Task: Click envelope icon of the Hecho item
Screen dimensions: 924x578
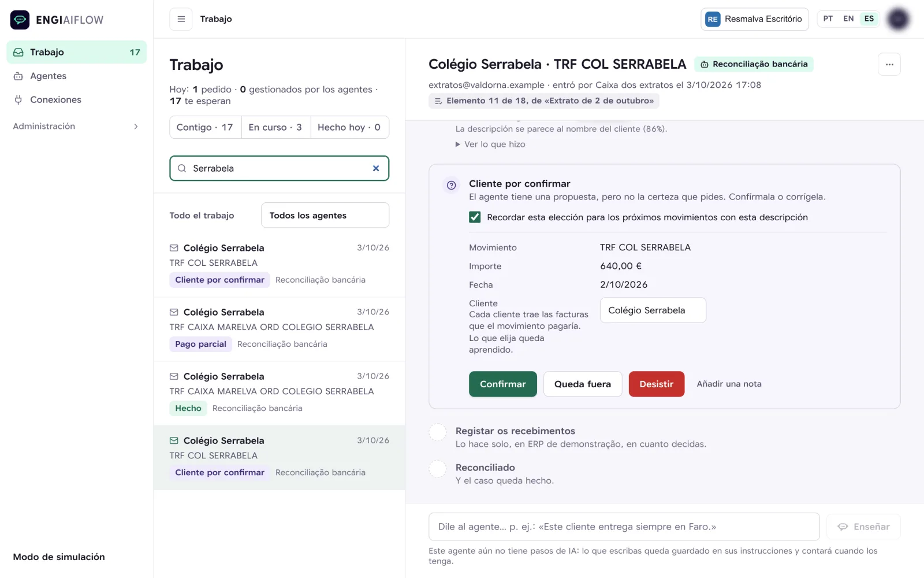Action: 174,376
